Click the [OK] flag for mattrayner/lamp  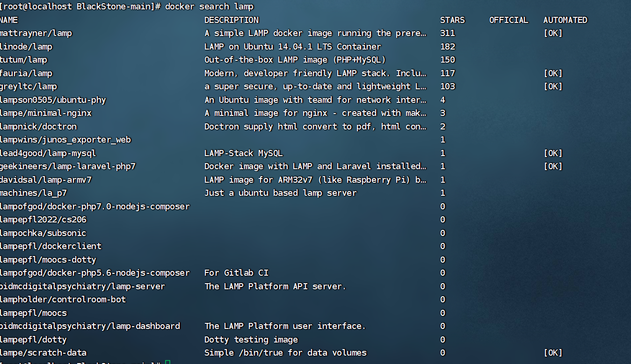553,33
